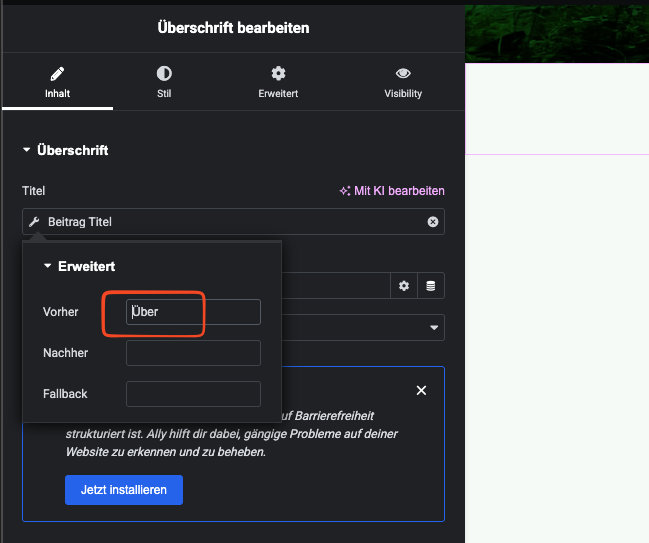Open link options via gear icon

point(404,286)
